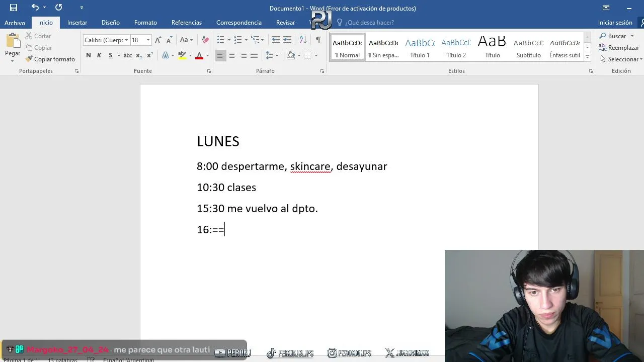Open the ribbon display options icon
644x362 pixels.
[606, 8]
